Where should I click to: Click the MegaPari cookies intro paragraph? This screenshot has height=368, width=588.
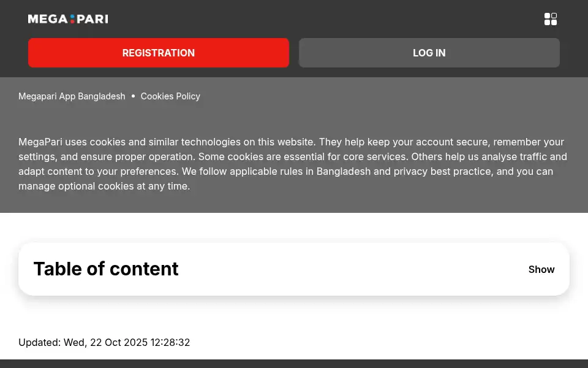click(293, 164)
